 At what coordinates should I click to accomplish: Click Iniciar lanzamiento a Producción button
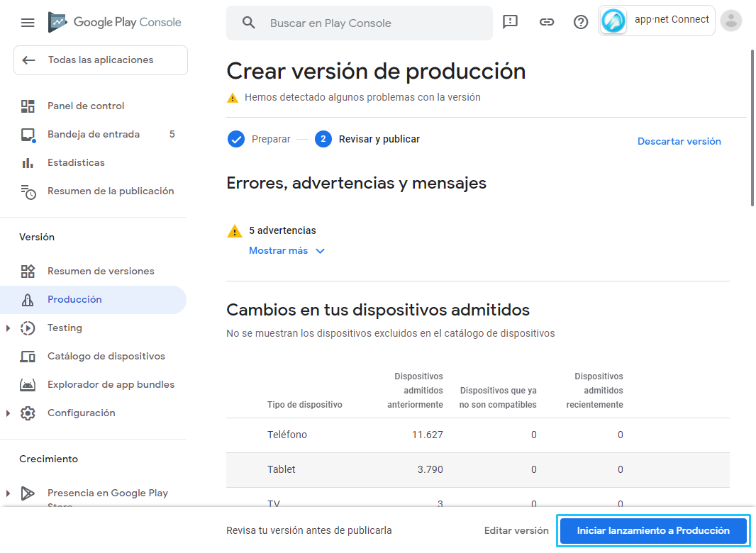(653, 531)
